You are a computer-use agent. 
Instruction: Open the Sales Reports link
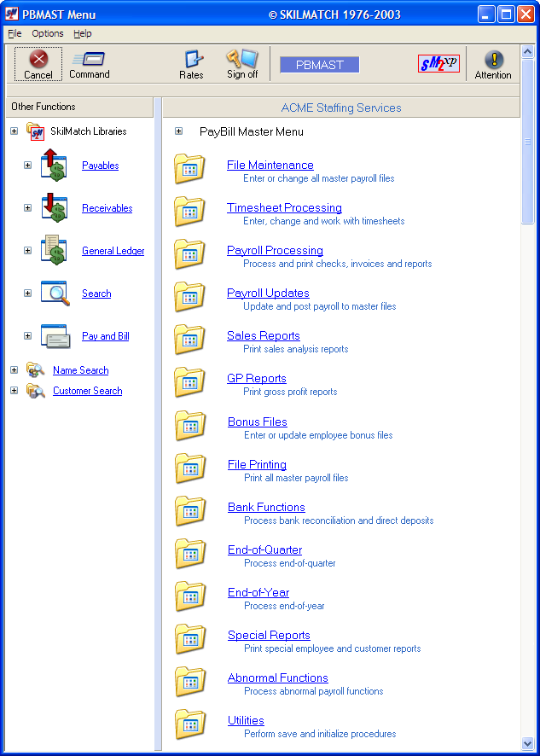[x=264, y=335]
